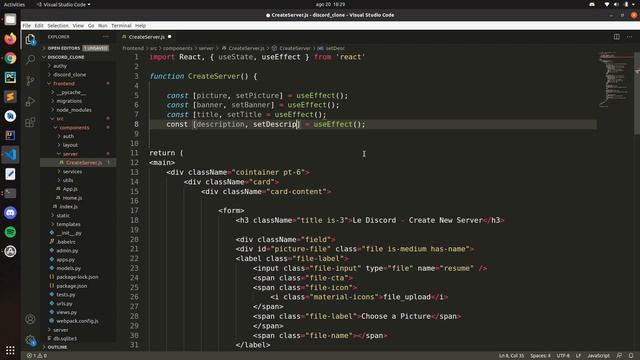
Task: Click the code minimap preview
Action: (615, 80)
